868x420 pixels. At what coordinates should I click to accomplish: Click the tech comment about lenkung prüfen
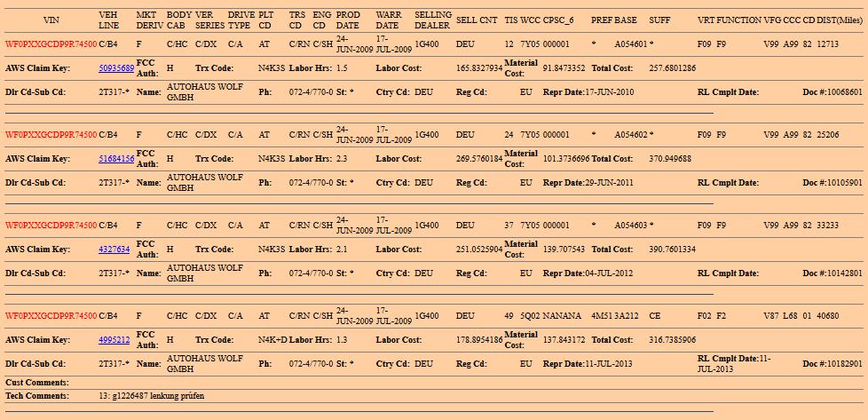151,395
